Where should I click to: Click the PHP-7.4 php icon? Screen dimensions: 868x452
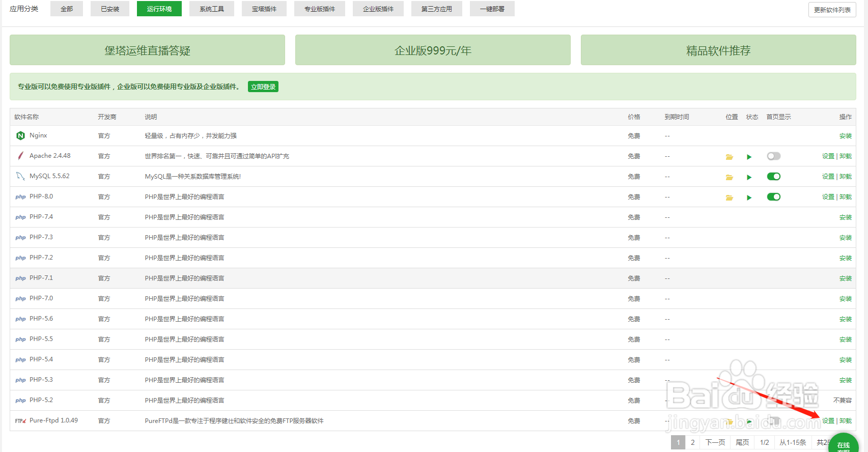tap(20, 217)
